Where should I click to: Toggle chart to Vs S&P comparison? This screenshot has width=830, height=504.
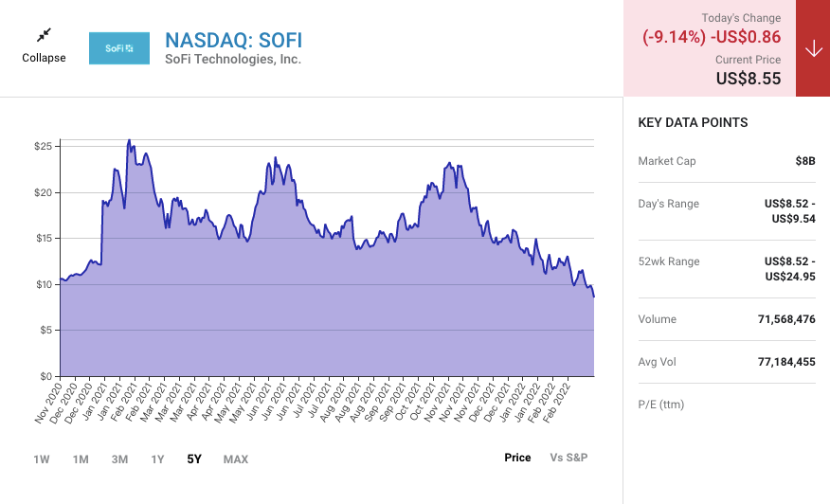coord(568,458)
